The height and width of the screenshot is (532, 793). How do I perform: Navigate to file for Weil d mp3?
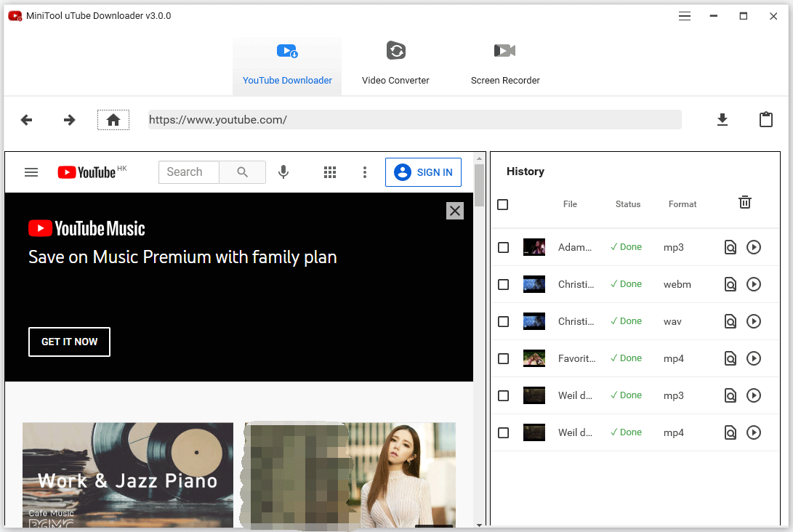tap(730, 395)
